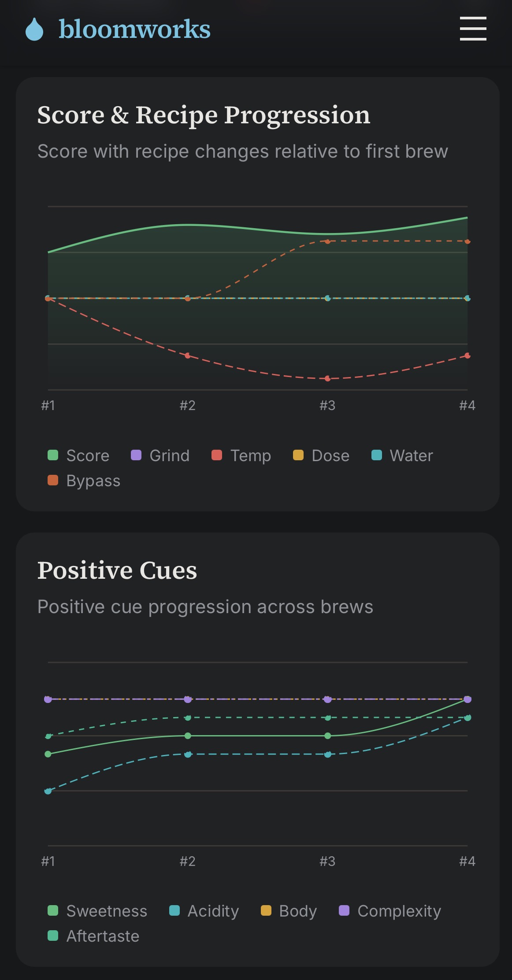
Task: Select the Bypass data point at brew #4
Action: point(467,241)
